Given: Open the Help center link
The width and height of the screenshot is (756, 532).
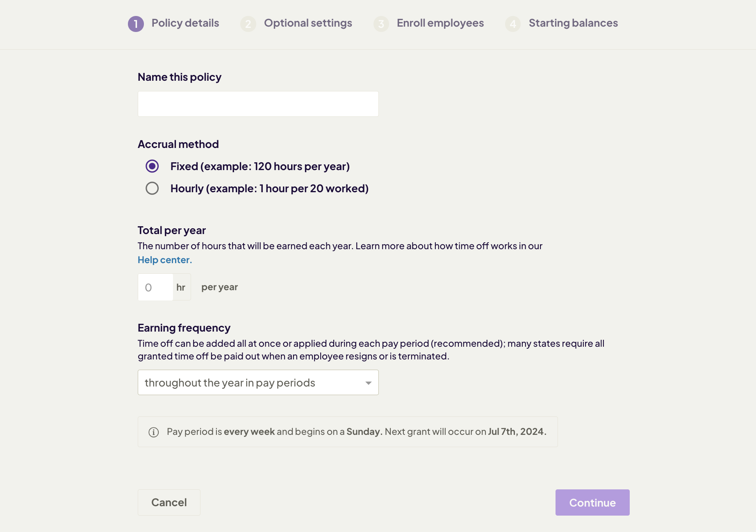Looking at the screenshot, I should [x=165, y=260].
